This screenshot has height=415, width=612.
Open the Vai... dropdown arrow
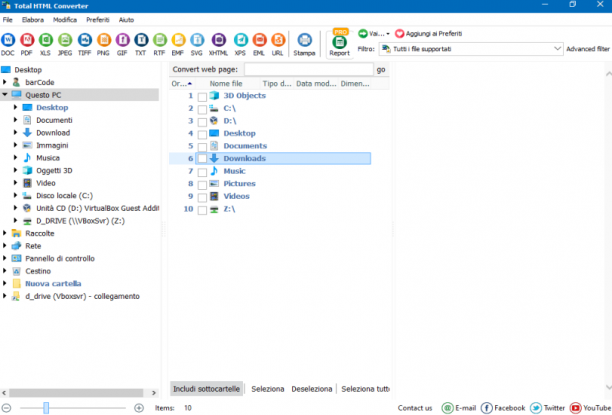pyautogui.click(x=388, y=34)
